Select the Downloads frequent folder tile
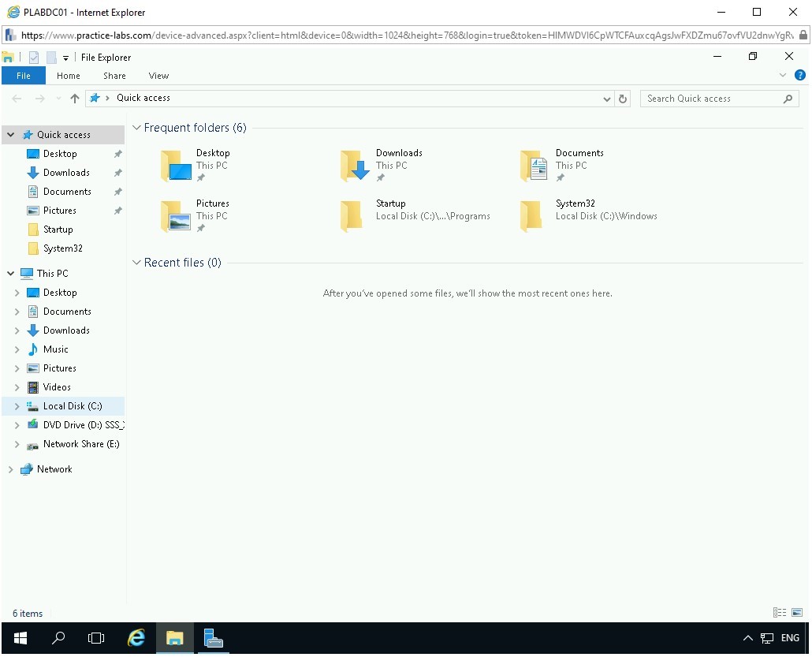Screen dimensions: 812x657 (x=382, y=165)
